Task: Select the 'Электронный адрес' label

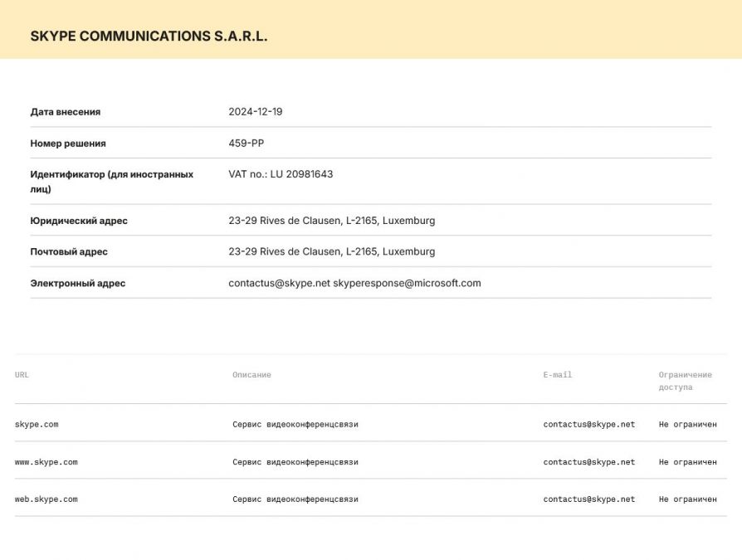Action: coord(78,283)
